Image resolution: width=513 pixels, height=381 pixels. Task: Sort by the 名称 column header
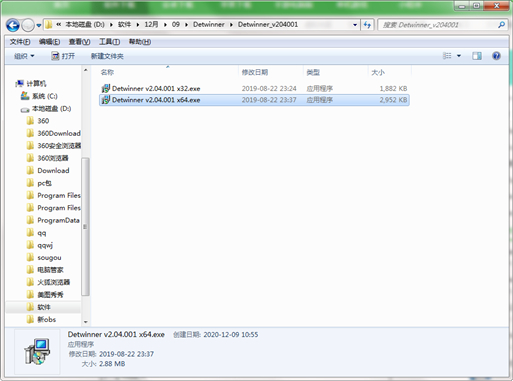coord(168,72)
